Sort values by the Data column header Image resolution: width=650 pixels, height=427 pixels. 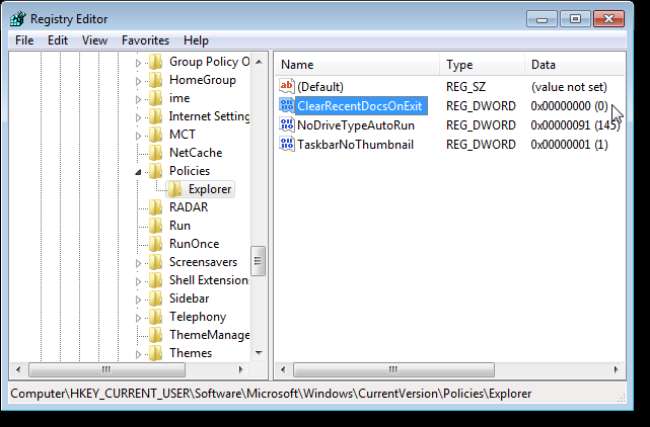[575, 65]
